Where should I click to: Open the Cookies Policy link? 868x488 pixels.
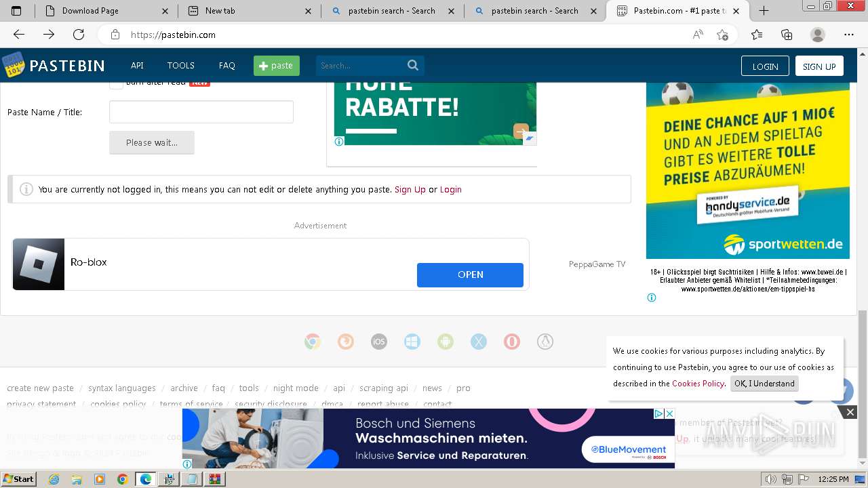click(698, 384)
